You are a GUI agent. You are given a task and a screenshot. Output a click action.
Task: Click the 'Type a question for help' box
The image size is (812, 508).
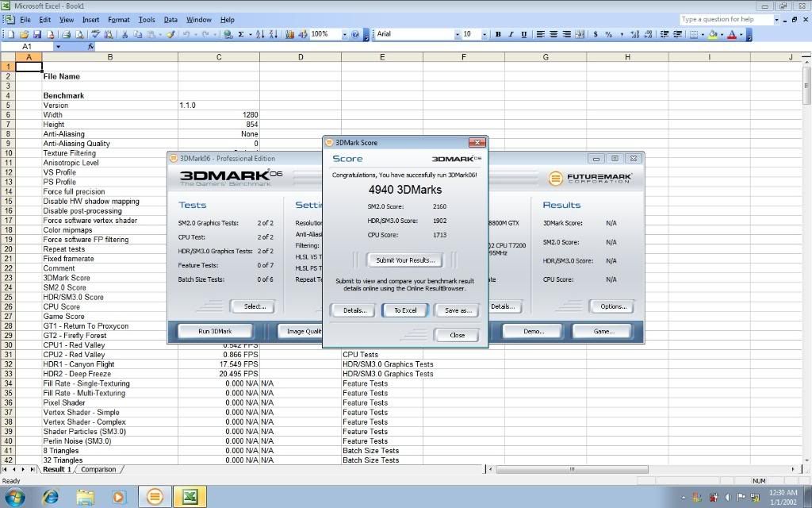(726, 20)
